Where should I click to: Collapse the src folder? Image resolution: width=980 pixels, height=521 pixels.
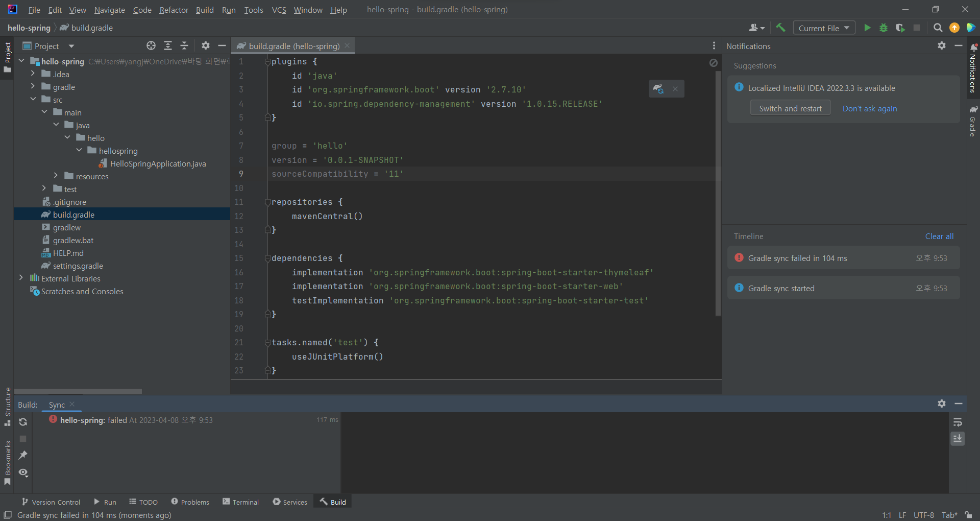point(33,99)
